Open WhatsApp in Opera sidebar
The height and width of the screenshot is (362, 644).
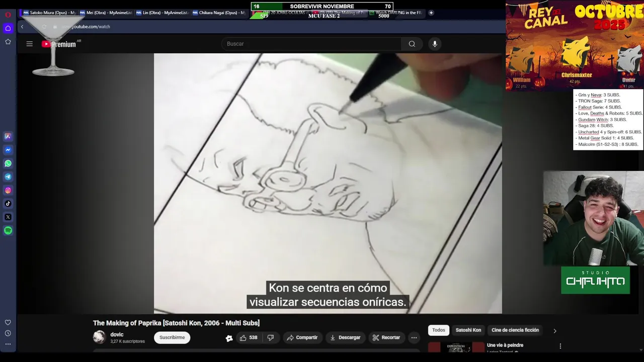[x=8, y=163]
